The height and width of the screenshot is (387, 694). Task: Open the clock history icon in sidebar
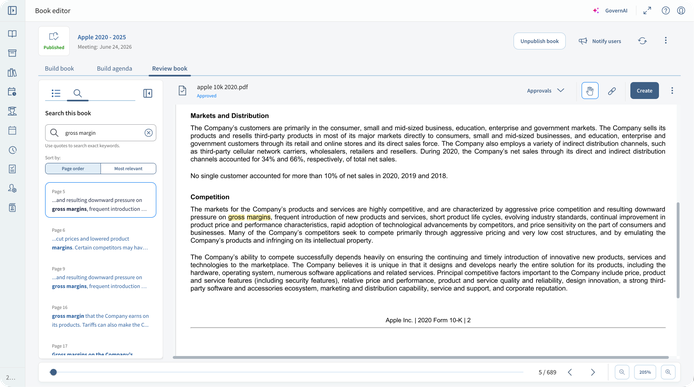12,150
